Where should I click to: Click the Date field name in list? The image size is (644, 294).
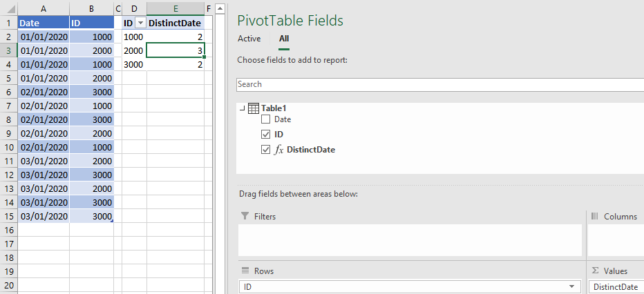[x=283, y=119]
